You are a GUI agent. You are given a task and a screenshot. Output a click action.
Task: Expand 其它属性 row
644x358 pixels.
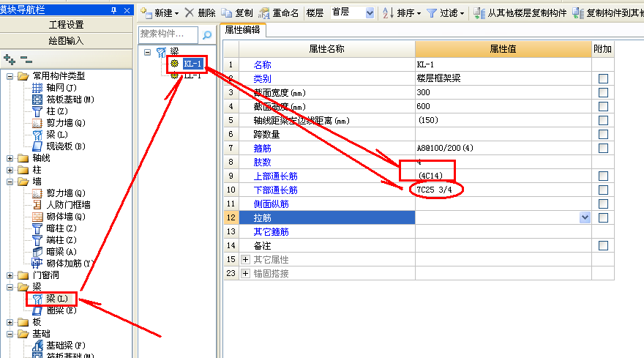245,260
